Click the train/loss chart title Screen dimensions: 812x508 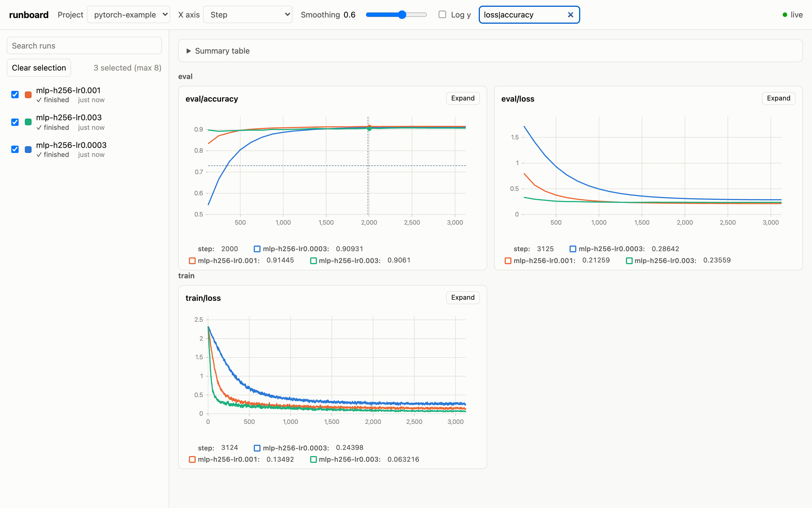(203, 298)
